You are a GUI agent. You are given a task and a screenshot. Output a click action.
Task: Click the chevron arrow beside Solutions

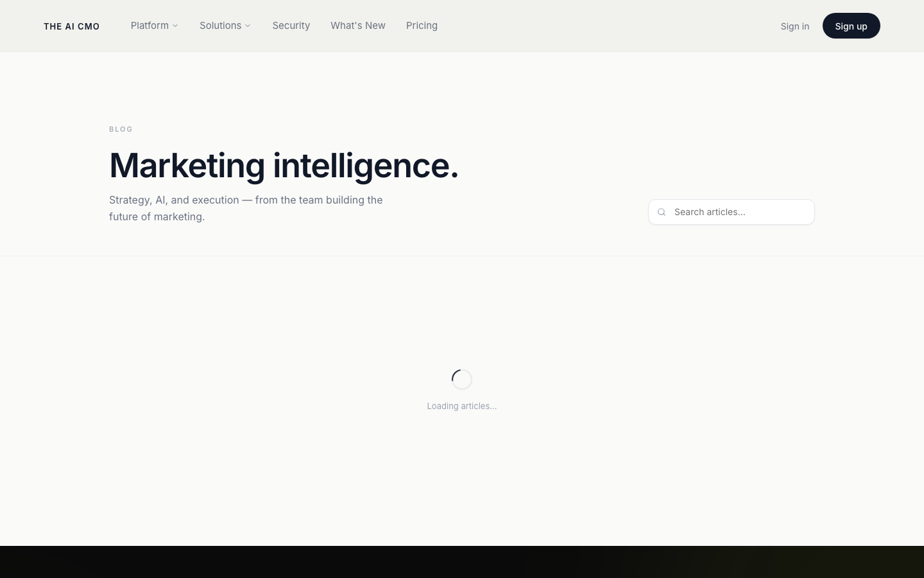click(248, 26)
